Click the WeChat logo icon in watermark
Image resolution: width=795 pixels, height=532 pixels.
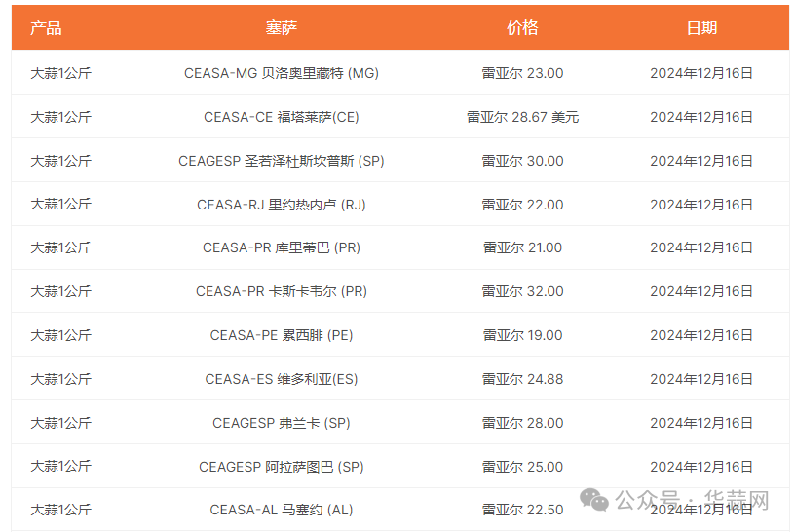point(593,500)
